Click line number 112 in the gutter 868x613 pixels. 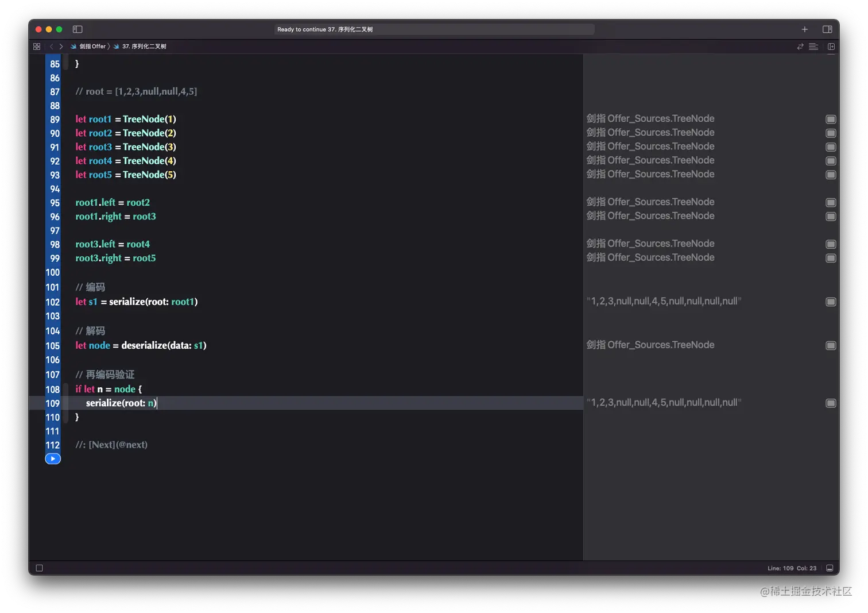point(52,445)
